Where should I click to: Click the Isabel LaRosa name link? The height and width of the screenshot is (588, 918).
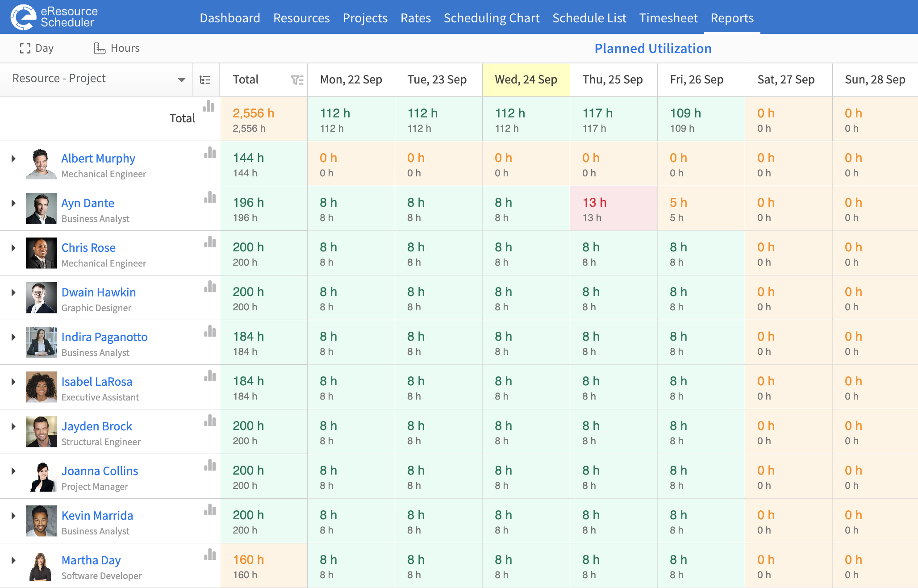[x=97, y=382]
